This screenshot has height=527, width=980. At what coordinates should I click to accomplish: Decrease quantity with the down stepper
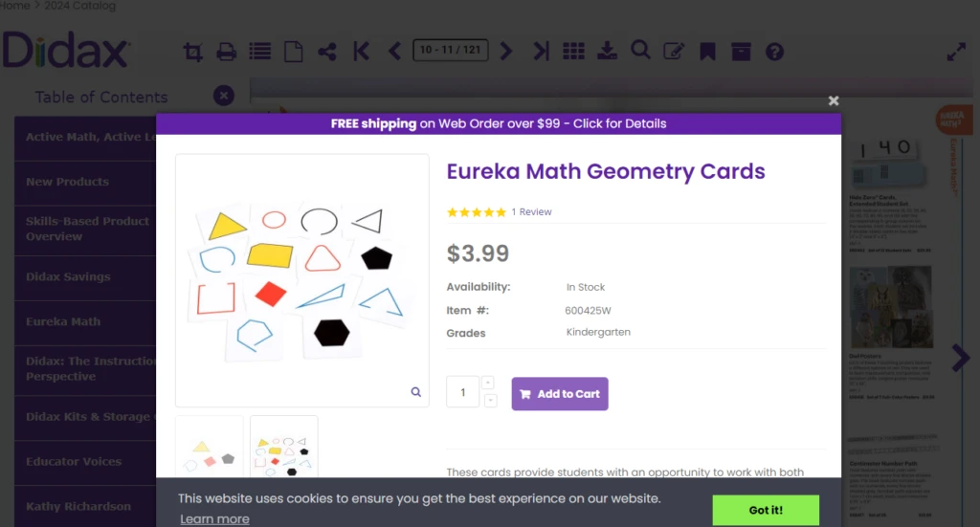click(x=491, y=400)
